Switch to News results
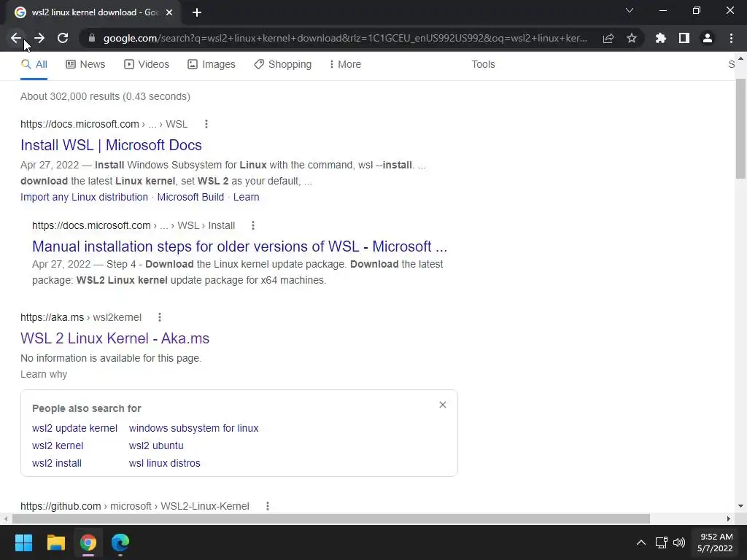 pyautogui.click(x=85, y=64)
